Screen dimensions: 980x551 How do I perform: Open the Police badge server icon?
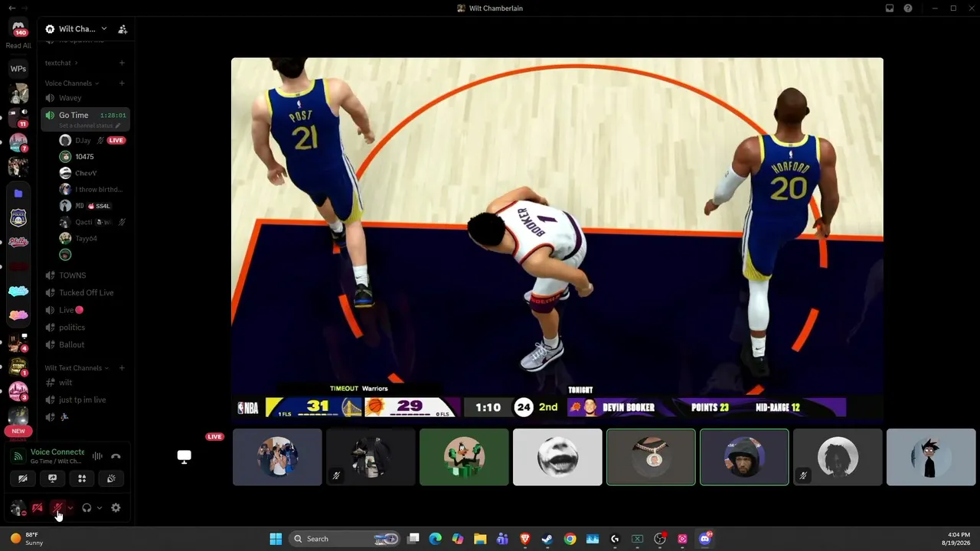(18, 218)
